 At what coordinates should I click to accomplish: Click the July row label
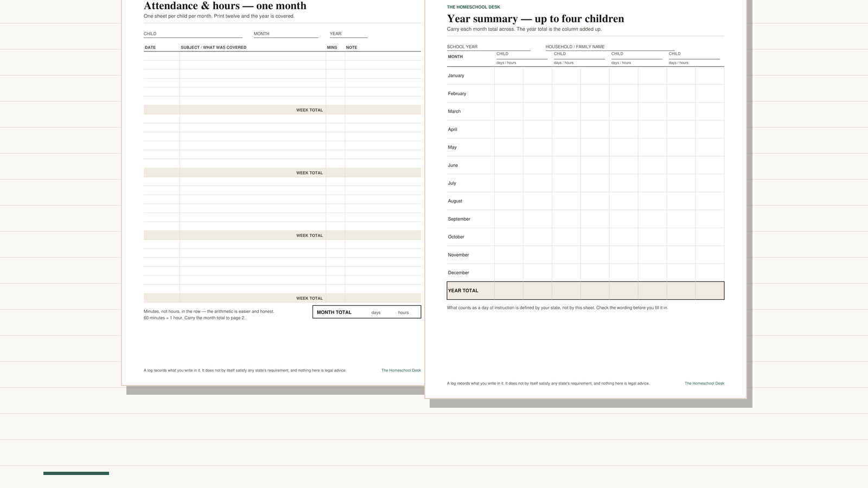452,183
